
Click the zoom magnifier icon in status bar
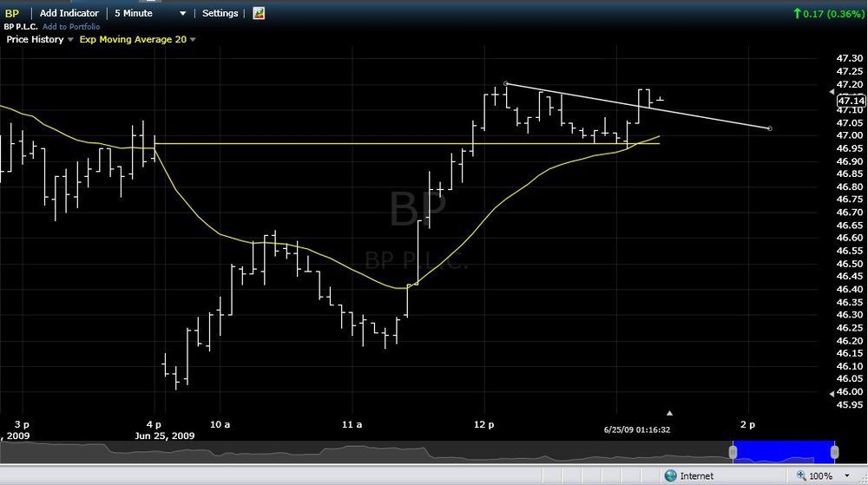(801, 475)
